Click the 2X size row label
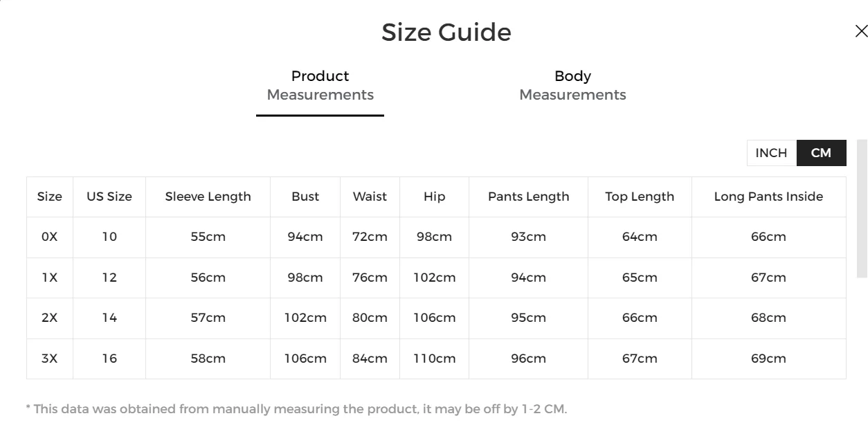This screenshot has height=425, width=868. pyautogui.click(x=49, y=318)
